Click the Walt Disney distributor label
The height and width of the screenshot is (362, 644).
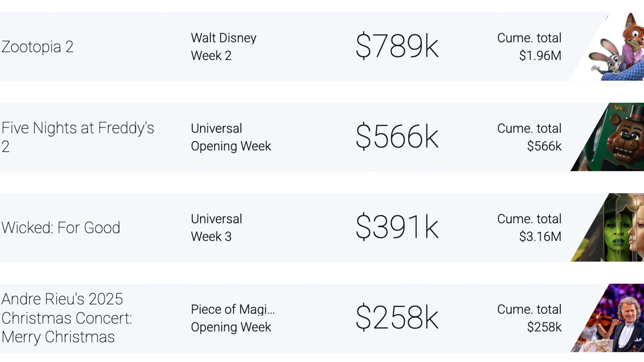tap(223, 38)
